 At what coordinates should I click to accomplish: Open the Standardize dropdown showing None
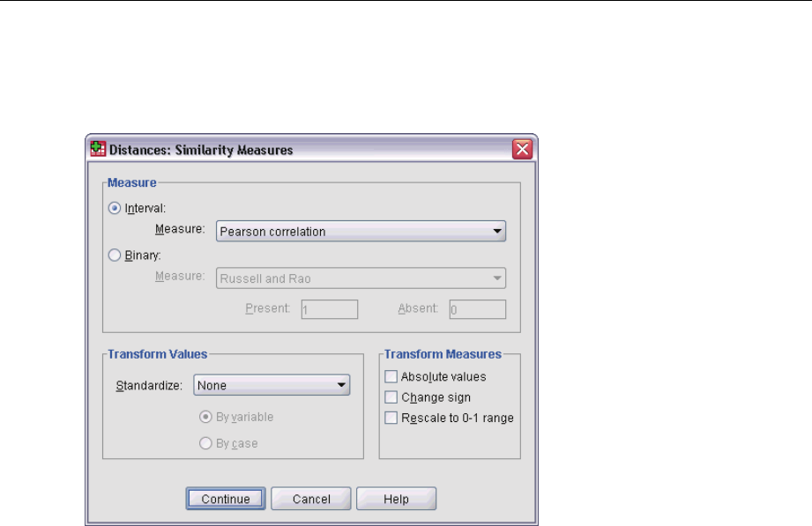tap(272, 385)
